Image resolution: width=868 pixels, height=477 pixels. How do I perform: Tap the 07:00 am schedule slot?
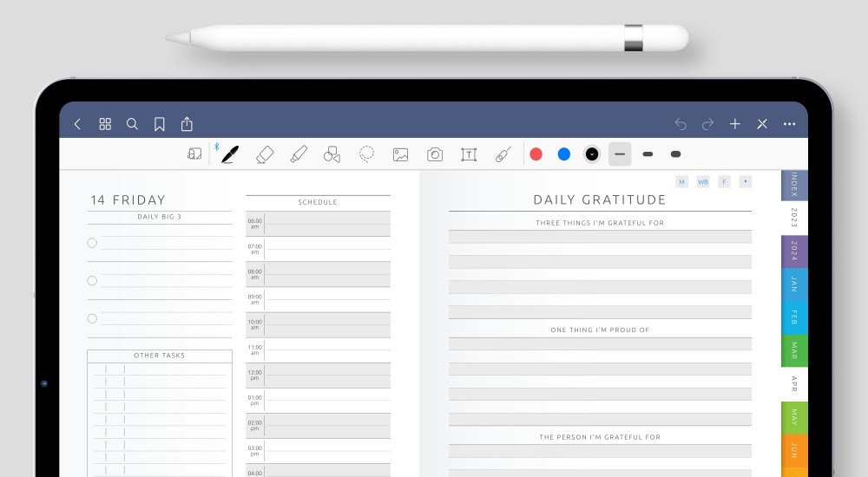[x=319, y=249]
